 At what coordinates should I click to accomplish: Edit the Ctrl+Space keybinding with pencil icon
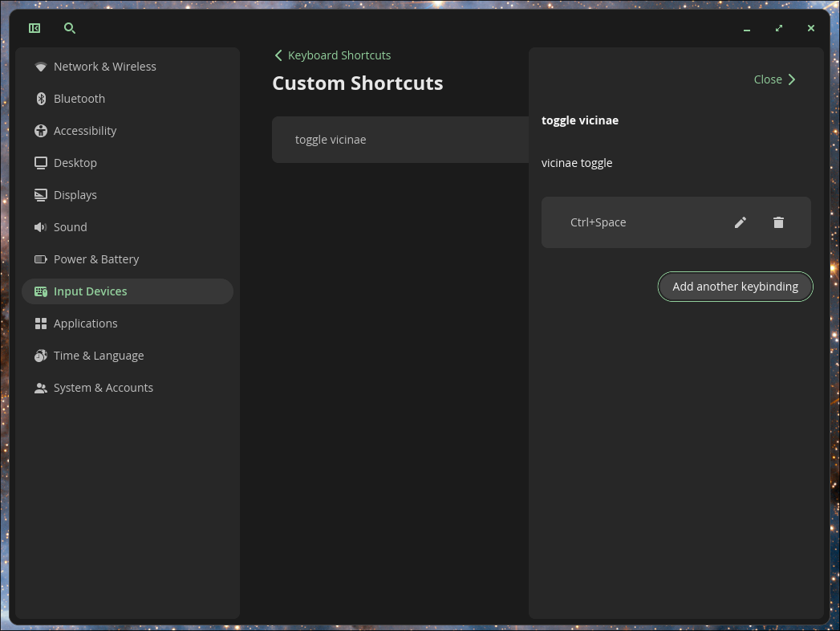click(x=740, y=222)
